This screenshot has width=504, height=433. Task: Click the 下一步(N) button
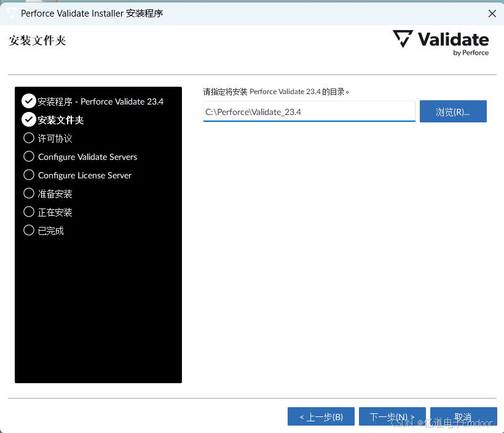pyautogui.click(x=392, y=416)
